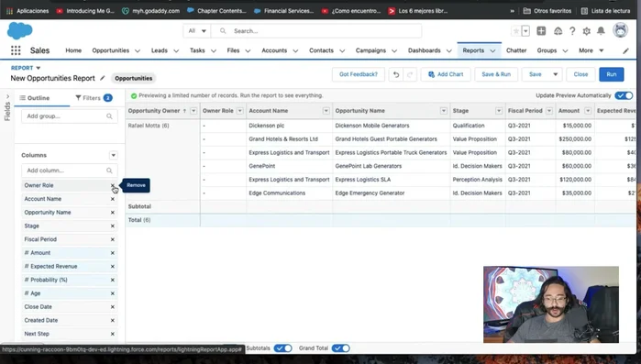Image resolution: width=641 pixels, height=364 pixels.
Task: Expand the Fields side panel
Action: pos(7,97)
